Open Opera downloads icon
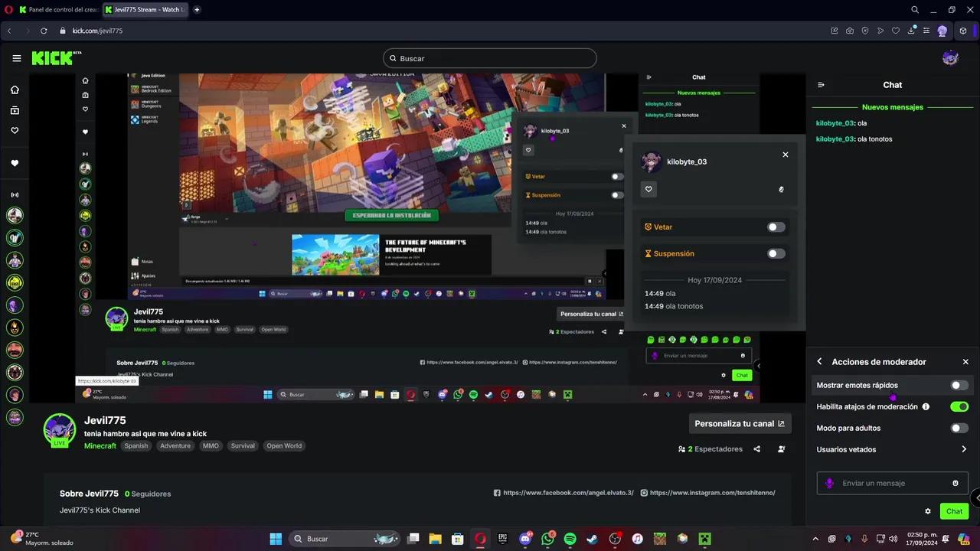Image resolution: width=980 pixels, height=551 pixels. click(x=911, y=31)
